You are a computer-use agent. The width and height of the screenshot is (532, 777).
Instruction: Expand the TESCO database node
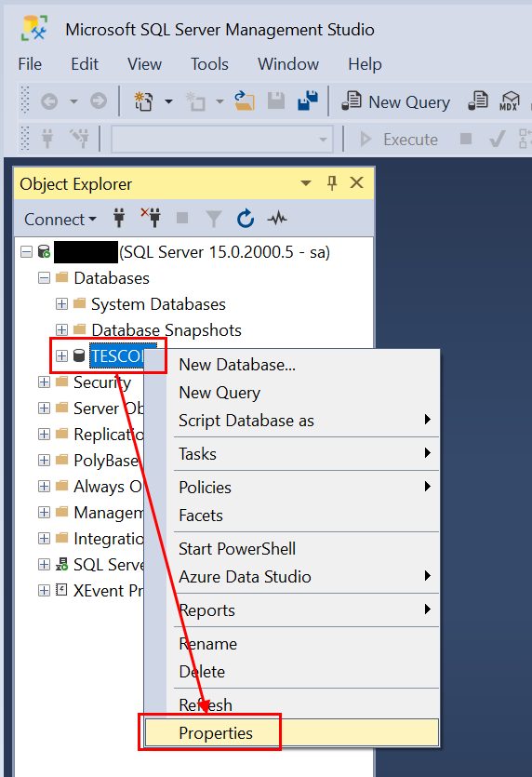[61, 355]
